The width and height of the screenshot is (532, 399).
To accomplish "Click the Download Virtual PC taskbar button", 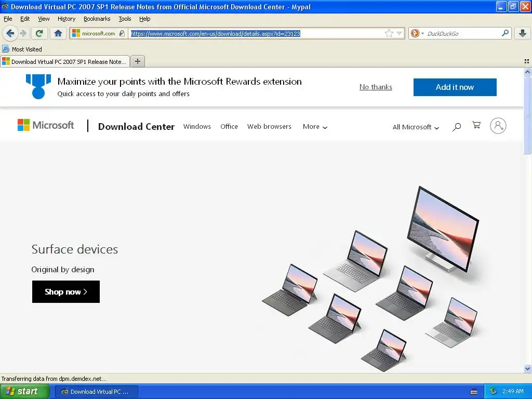I will coord(96,392).
